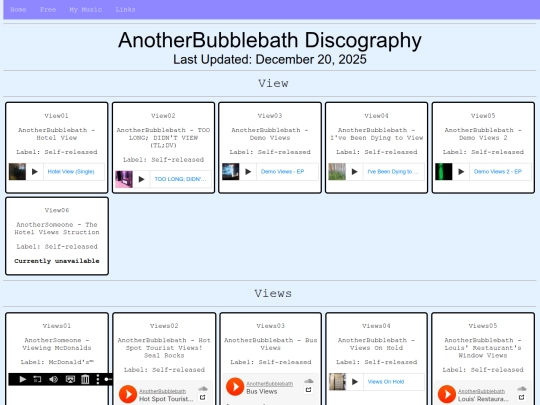Screen dimensions: 540x405
Task: Click the 'Label: McDonald's™' text
Action: coord(57,362)
